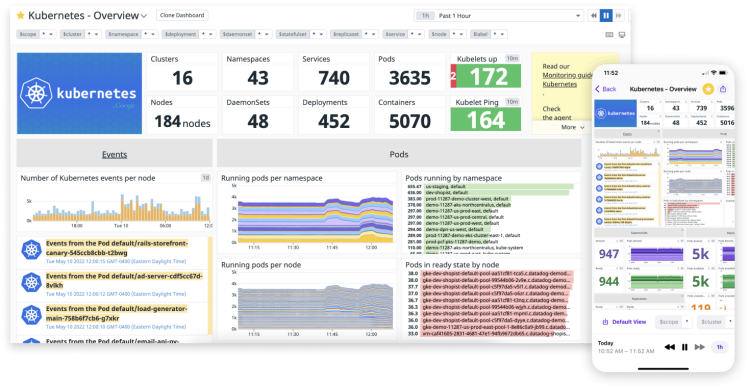Tap the share icon on phone header
Screen dimensions: 750x389
point(723,89)
